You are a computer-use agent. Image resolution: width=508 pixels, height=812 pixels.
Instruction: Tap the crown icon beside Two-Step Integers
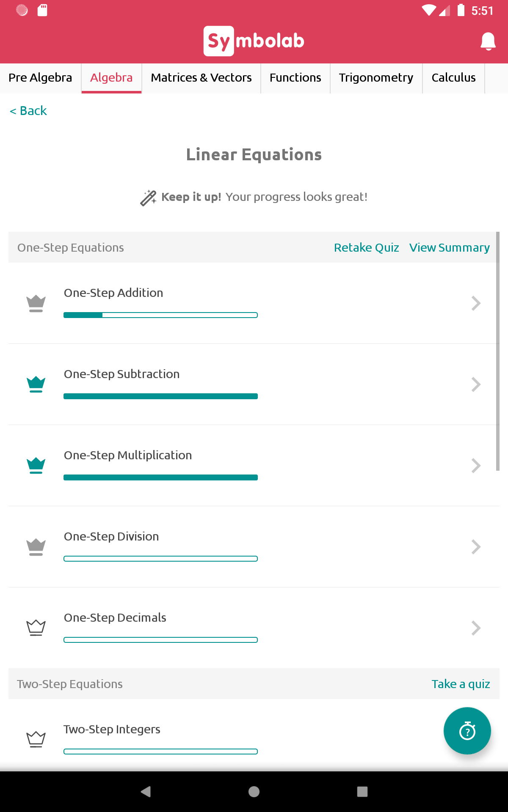pyautogui.click(x=36, y=740)
